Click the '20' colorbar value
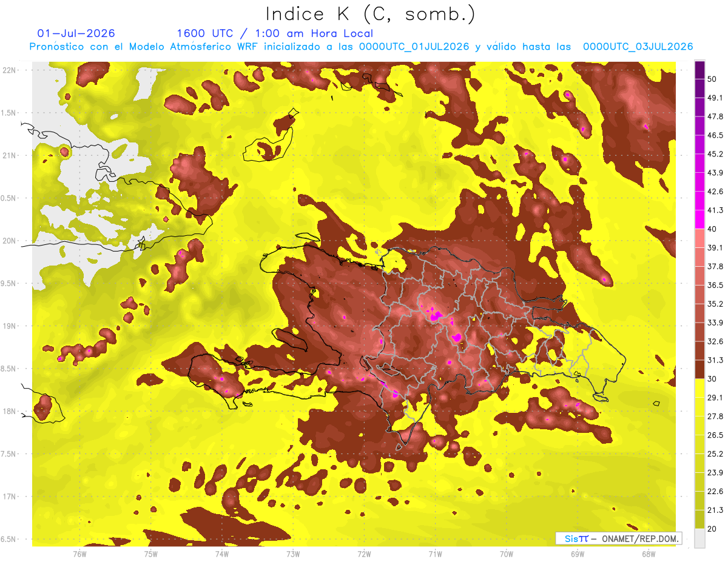Viewport: 728px width, 562px height. click(712, 529)
